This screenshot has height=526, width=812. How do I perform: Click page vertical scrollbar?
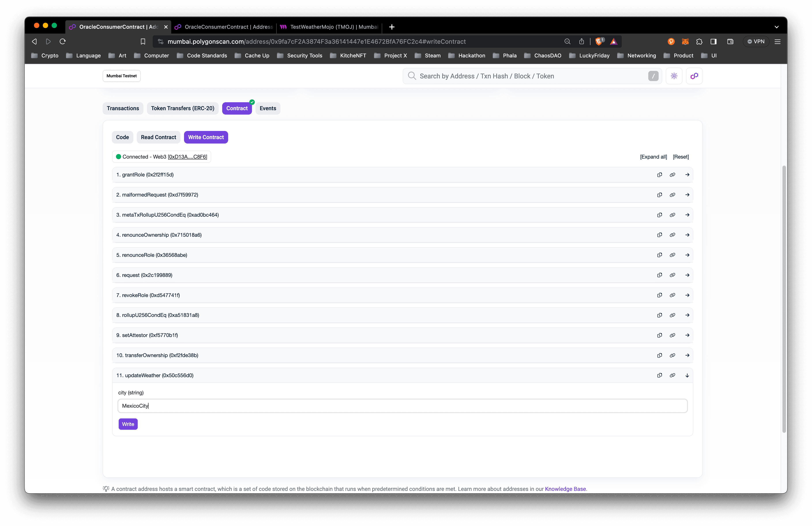point(784,299)
